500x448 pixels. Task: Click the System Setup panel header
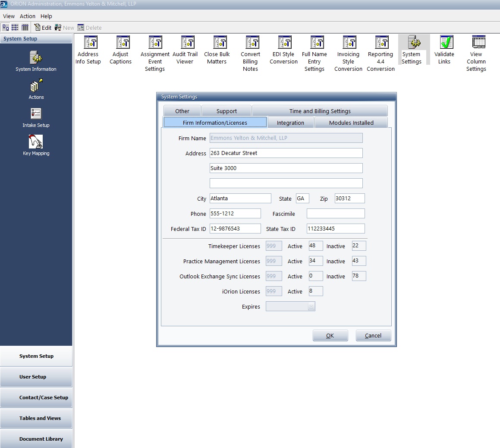coord(36,38)
